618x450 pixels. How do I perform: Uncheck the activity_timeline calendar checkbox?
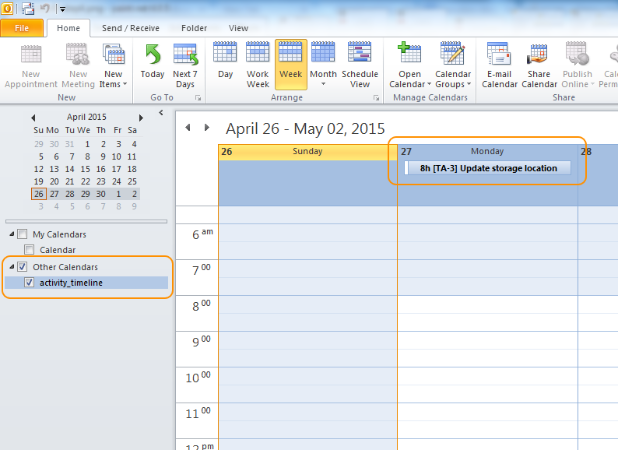(x=28, y=284)
